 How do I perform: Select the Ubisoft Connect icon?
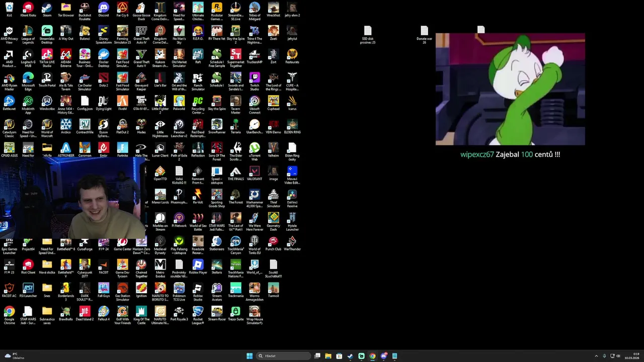point(255,105)
